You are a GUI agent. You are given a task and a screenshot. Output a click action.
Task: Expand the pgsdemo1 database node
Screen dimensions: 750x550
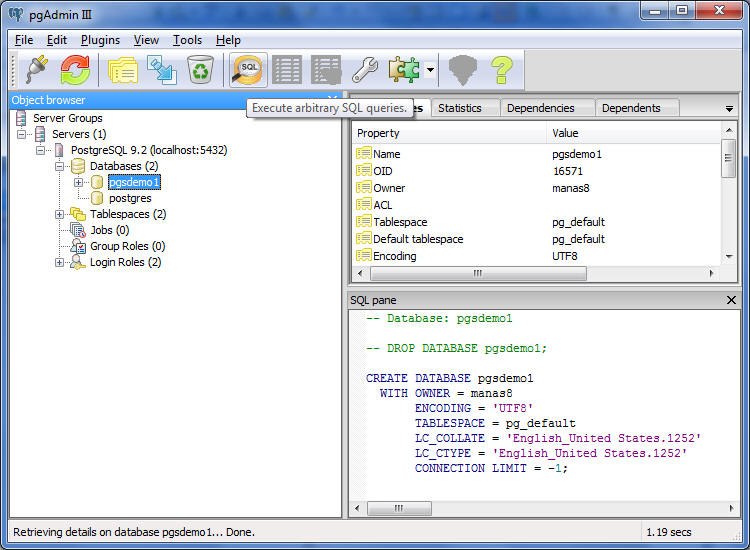[x=78, y=182]
